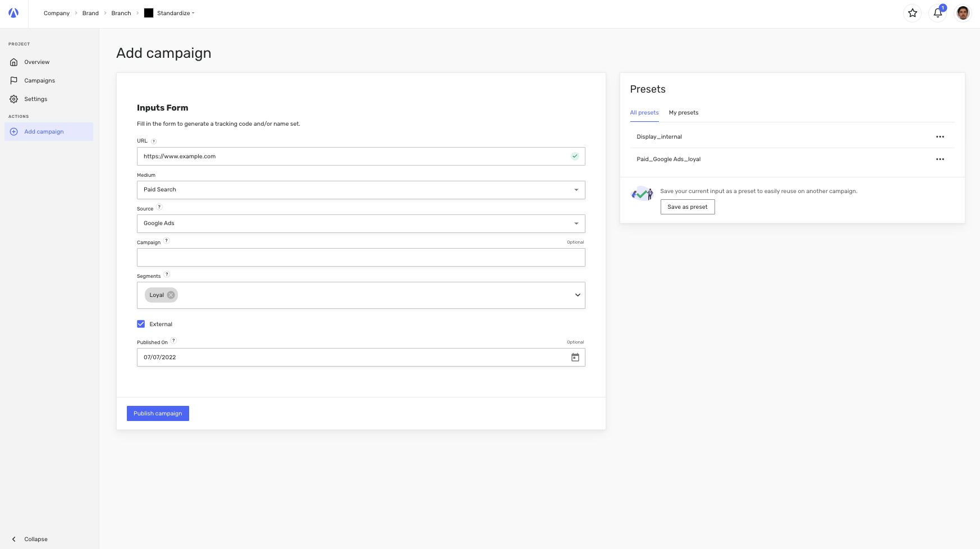Click the Publish campaign button
This screenshot has width=980, height=549.
pos(158,413)
